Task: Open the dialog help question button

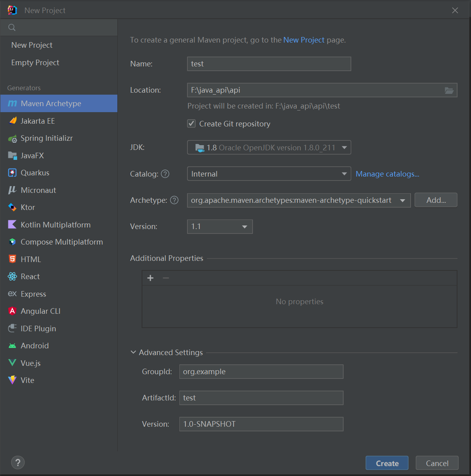Action: pyautogui.click(x=18, y=462)
